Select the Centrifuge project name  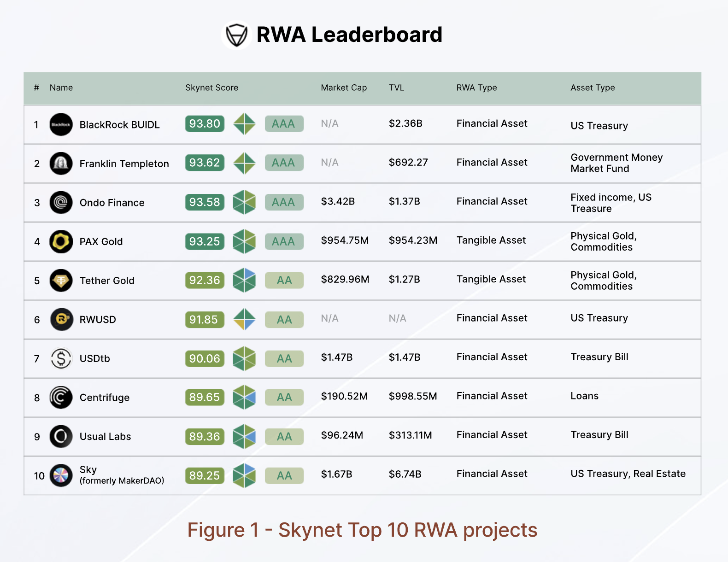click(105, 398)
